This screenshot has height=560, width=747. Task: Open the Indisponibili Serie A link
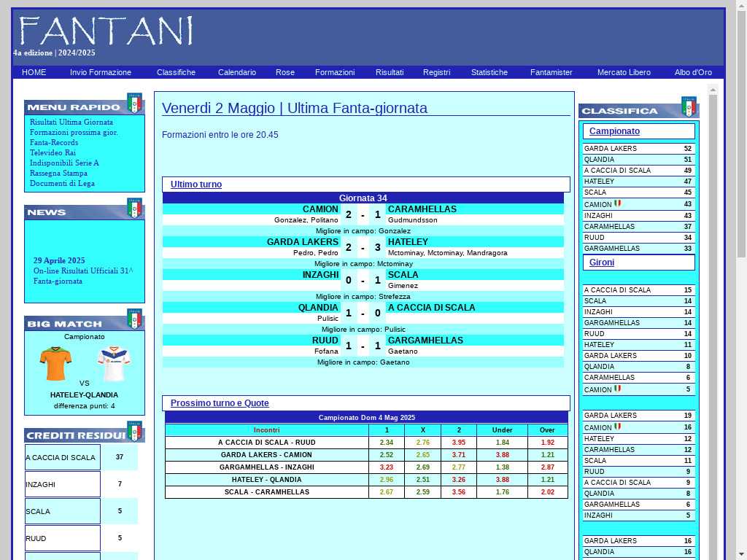(64, 163)
